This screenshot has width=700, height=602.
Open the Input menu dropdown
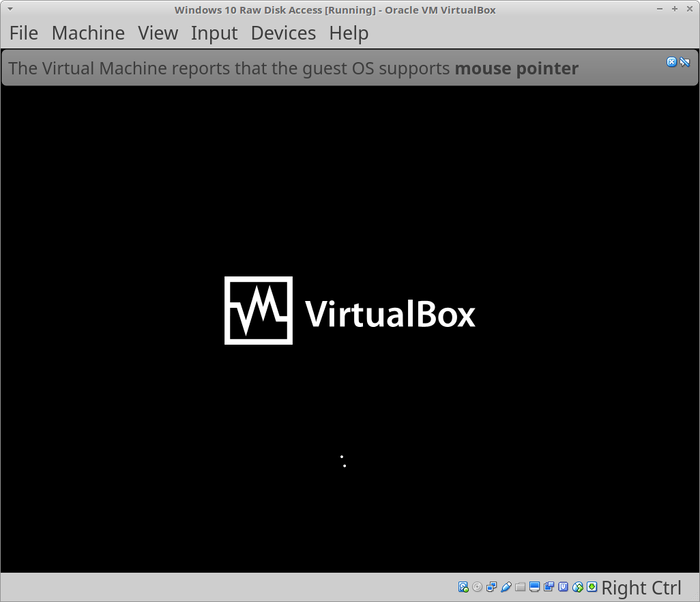tap(214, 33)
